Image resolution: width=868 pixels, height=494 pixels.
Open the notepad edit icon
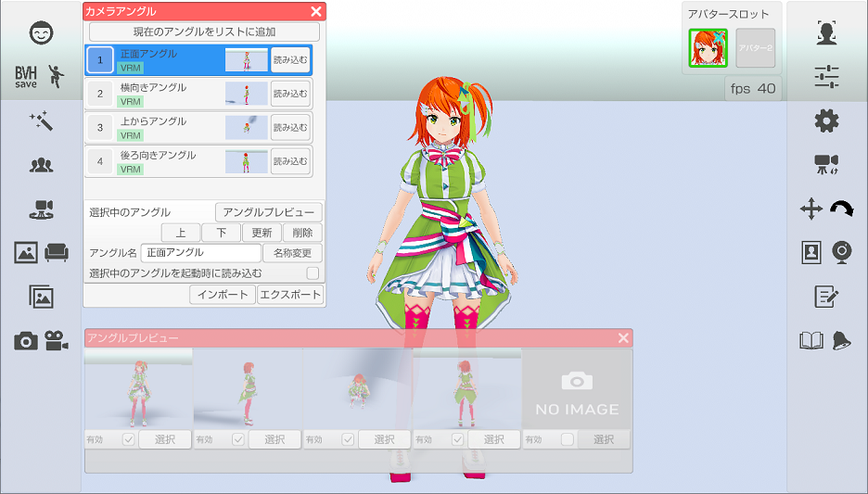click(826, 297)
